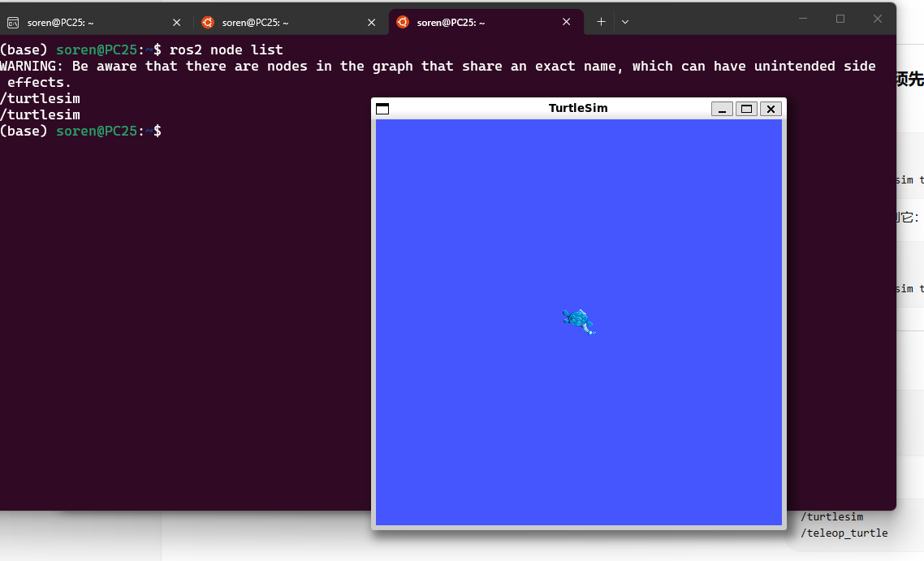Close the active third terminal tab
The width and height of the screenshot is (924, 561).
566,22
